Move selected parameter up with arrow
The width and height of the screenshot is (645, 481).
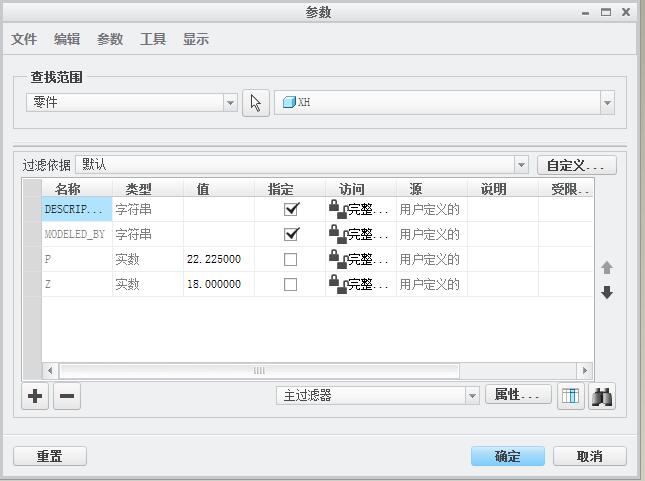point(607,268)
